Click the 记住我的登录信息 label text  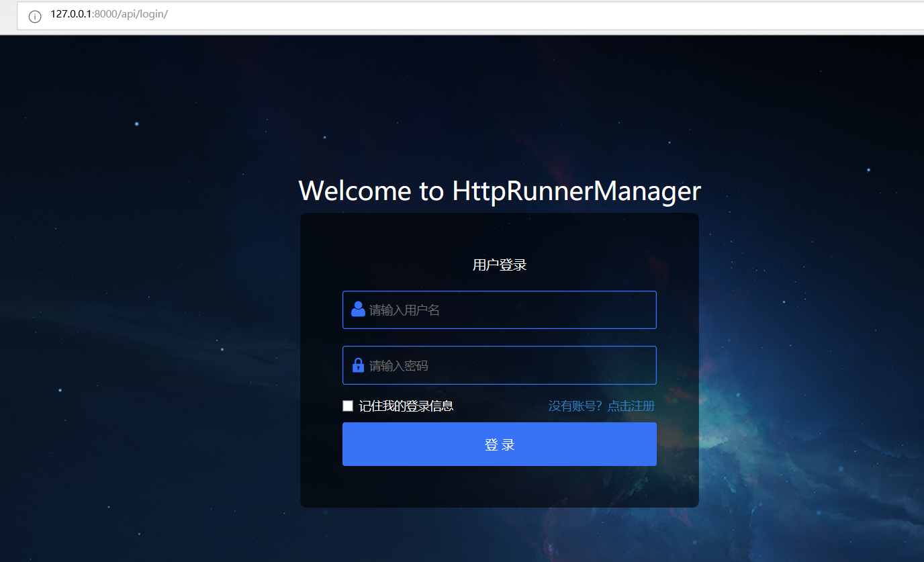[x=406, y=406]
